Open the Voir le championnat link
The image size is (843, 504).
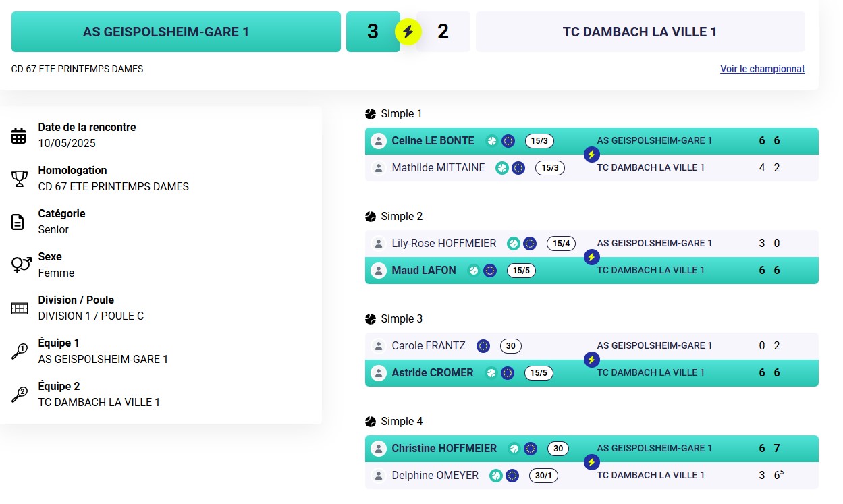coord(763,69)
